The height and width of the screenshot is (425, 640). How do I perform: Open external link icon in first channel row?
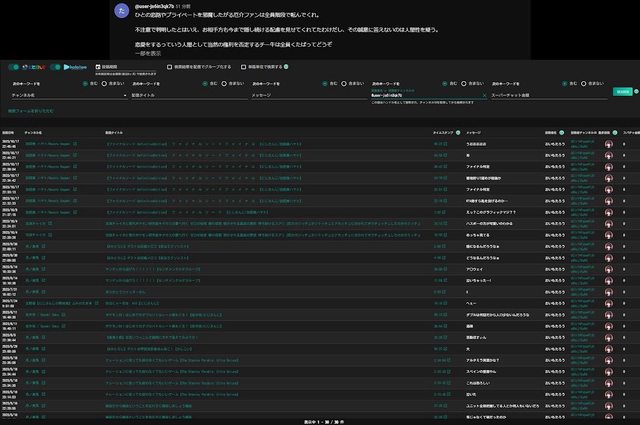(74, 143)
